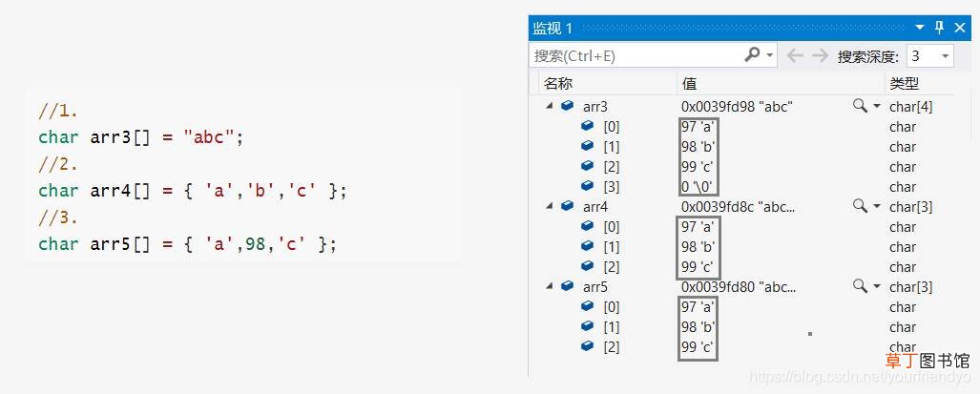
Task: Select value 0x0039fd80 of arr5
Action: coord(739,286)
